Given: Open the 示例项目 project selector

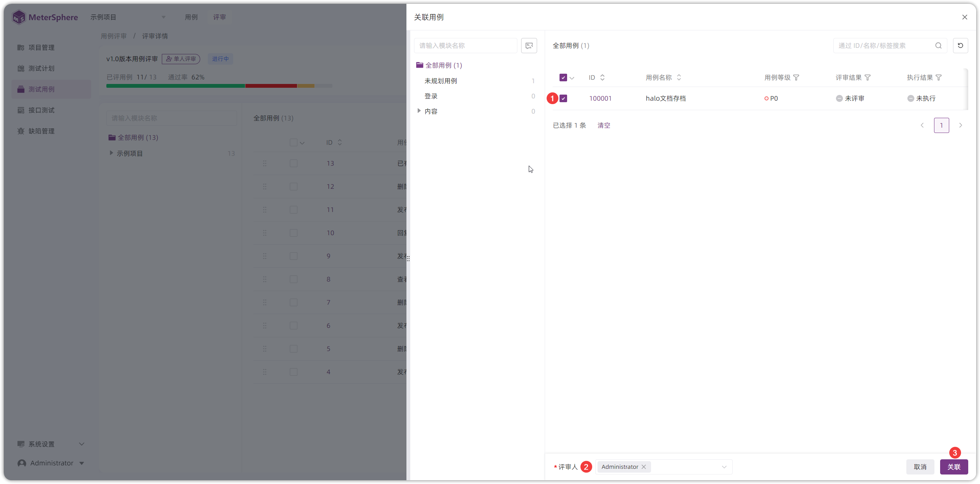Looking at the screenshot, I should 128,17.
